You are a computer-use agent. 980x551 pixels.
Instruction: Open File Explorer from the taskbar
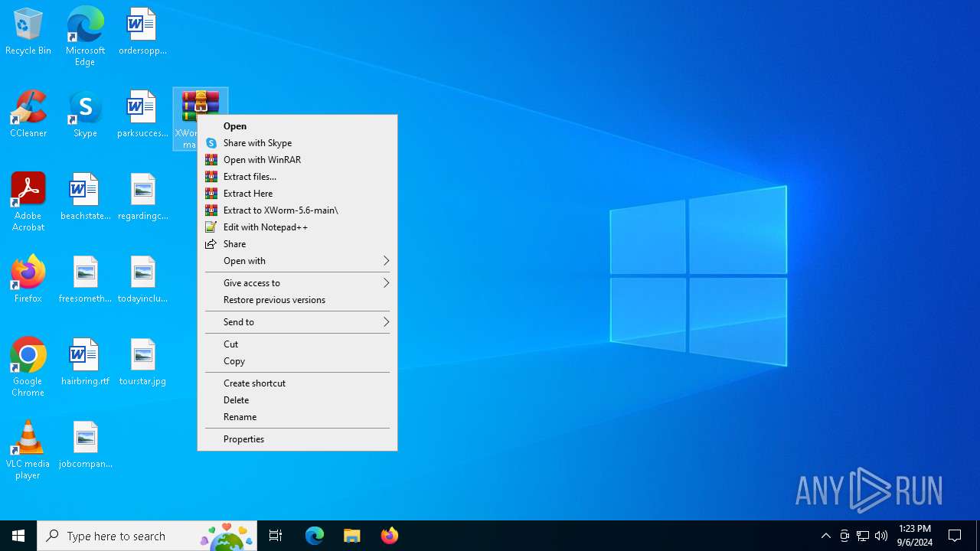pos(351,536)
